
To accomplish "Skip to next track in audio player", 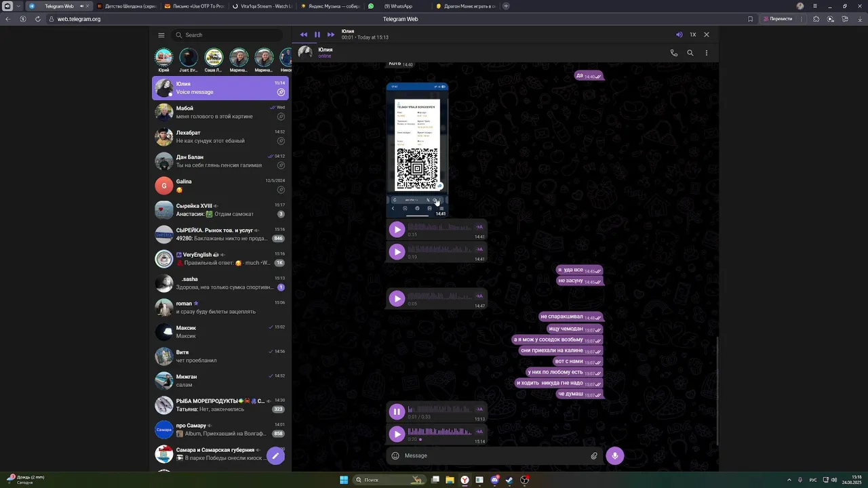I will click(x=331, y=35).
